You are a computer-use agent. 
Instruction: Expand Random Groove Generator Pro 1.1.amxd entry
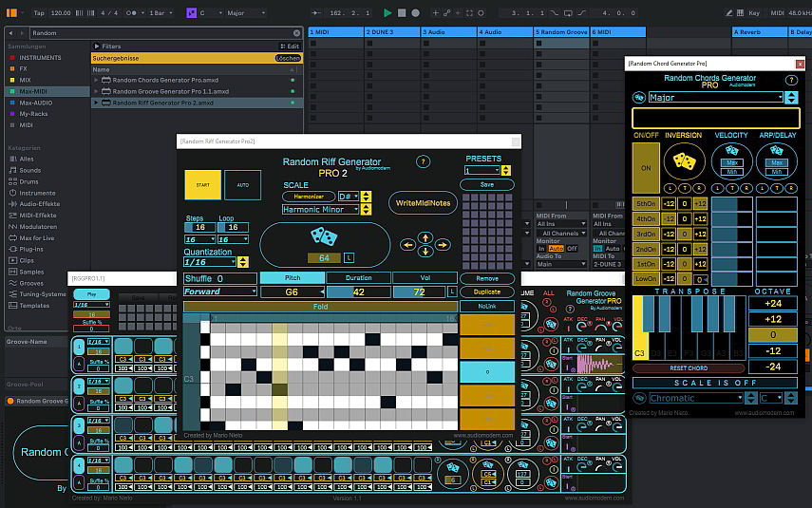tap(96, 92)
